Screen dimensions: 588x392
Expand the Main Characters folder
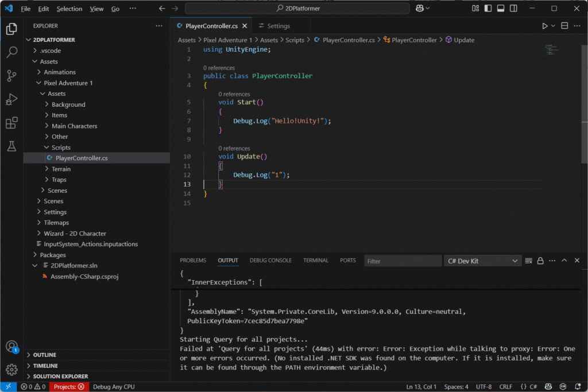coord(96,126)
